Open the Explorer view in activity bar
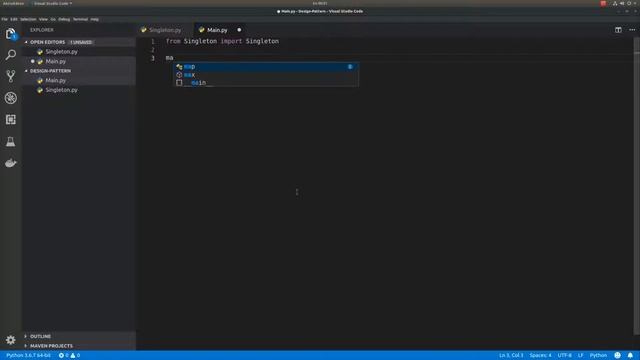Screen dimensions: 640x360 point(11,34)
